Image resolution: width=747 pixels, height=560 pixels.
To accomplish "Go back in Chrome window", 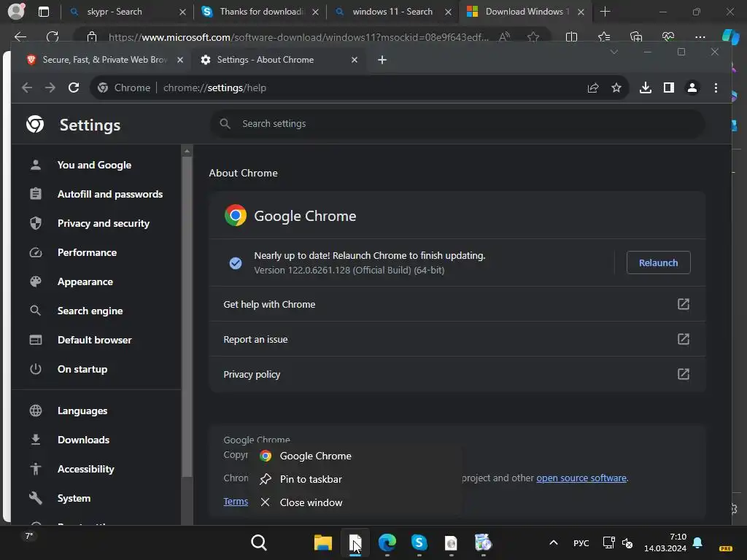I will 27,87.
